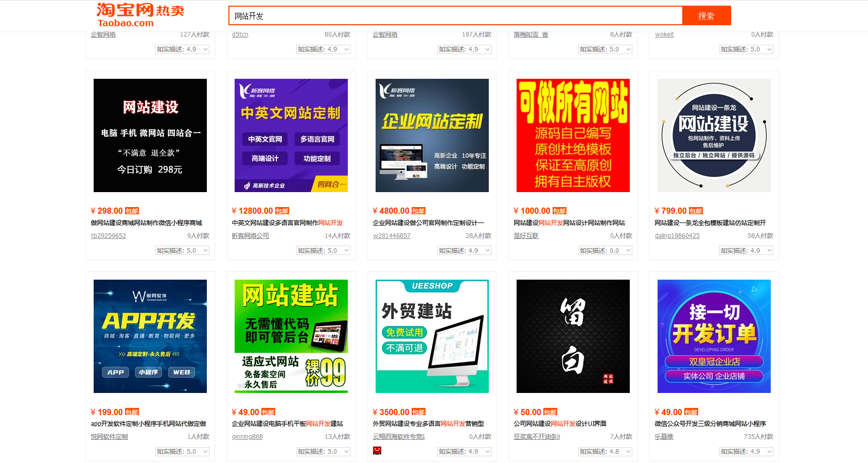Click the red icon under the UEESHOP listing
This screenshot has width=868, height=463.
click(377, 451)
